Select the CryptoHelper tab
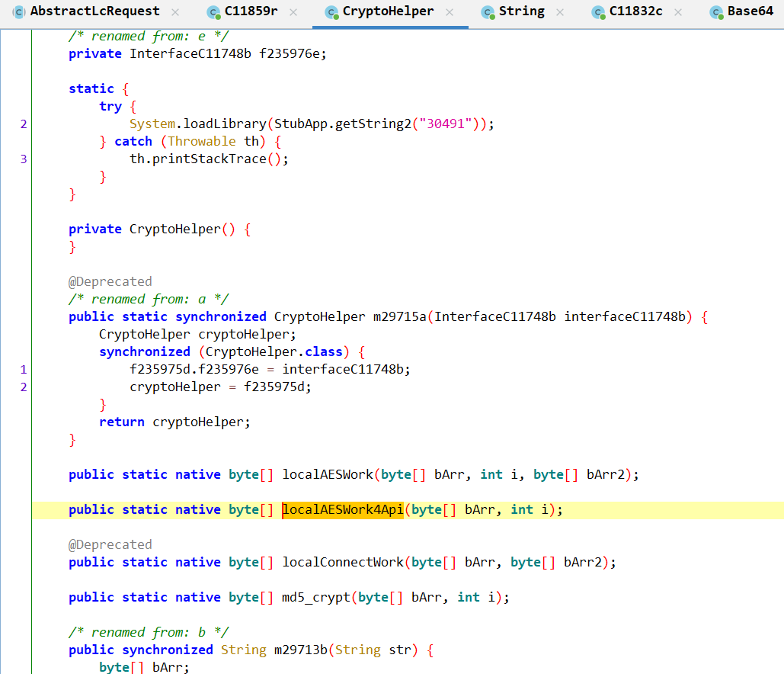The height and width of the screenshot is (674, 784). pos(388,11)
